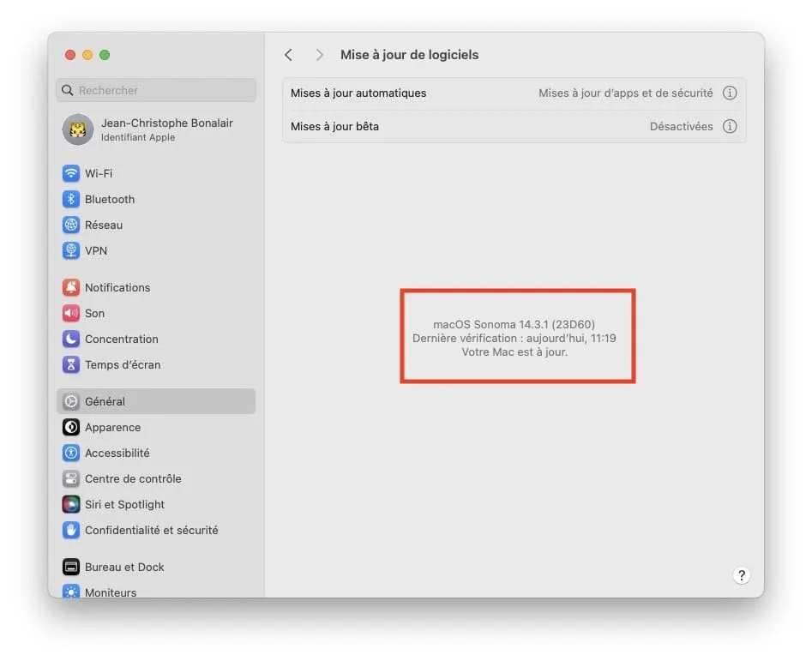
Task: Close the window with the red button
Action: (x=70, y=55)
